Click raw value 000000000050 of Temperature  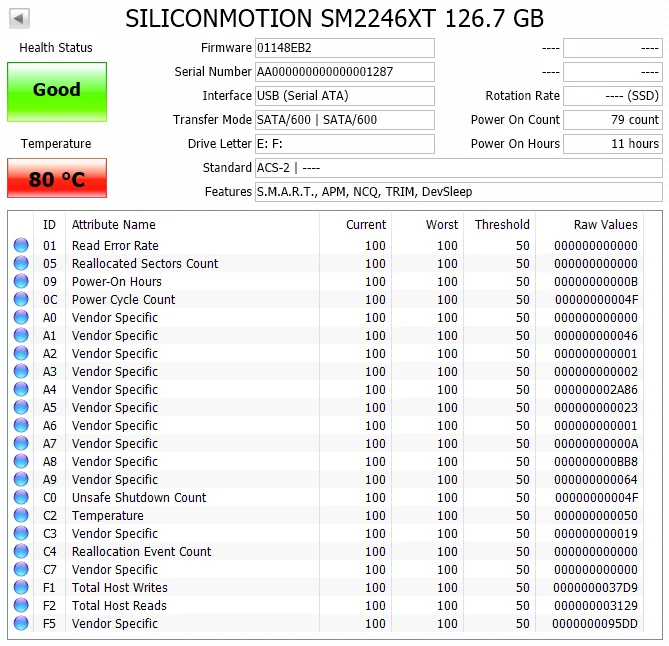[x=596, y=515]
